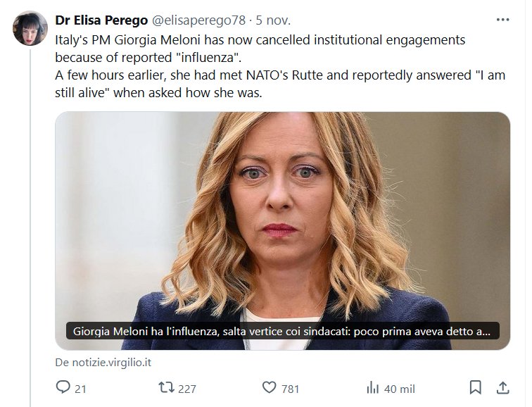Open the view analytics bar chart icon
The height and width of the screenshot is (407, 532).
pyautogui.click(x=373, y=387)
